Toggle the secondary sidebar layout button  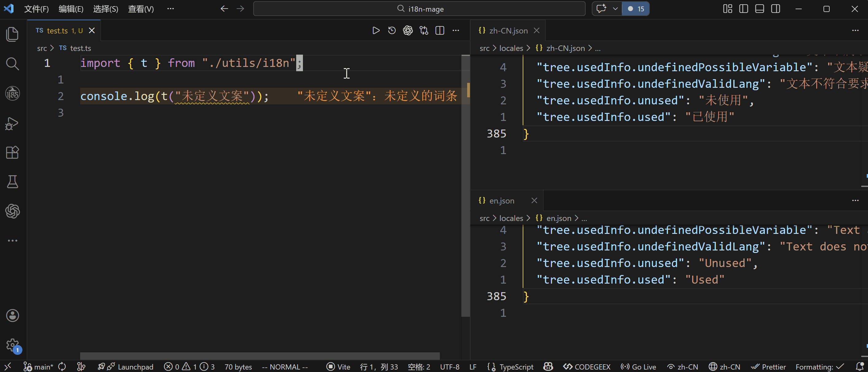[x=775, y=9]
